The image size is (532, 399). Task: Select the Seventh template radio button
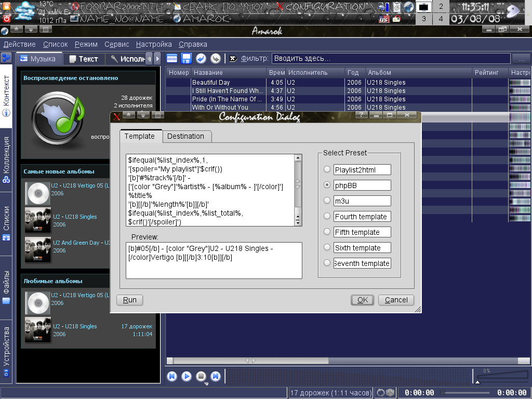(327, 263)
